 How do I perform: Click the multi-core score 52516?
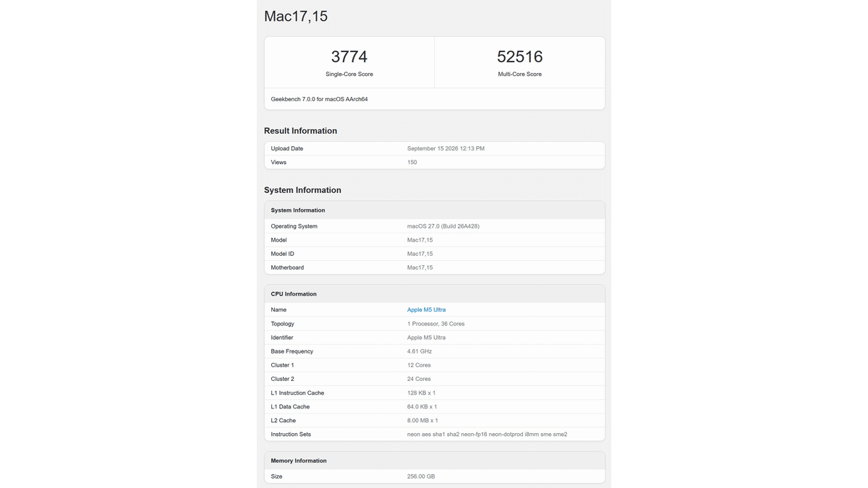point(519,56)
